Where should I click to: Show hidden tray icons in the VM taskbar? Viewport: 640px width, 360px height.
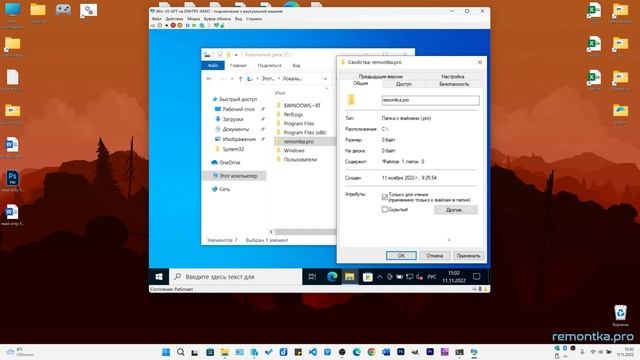[379, 277]
